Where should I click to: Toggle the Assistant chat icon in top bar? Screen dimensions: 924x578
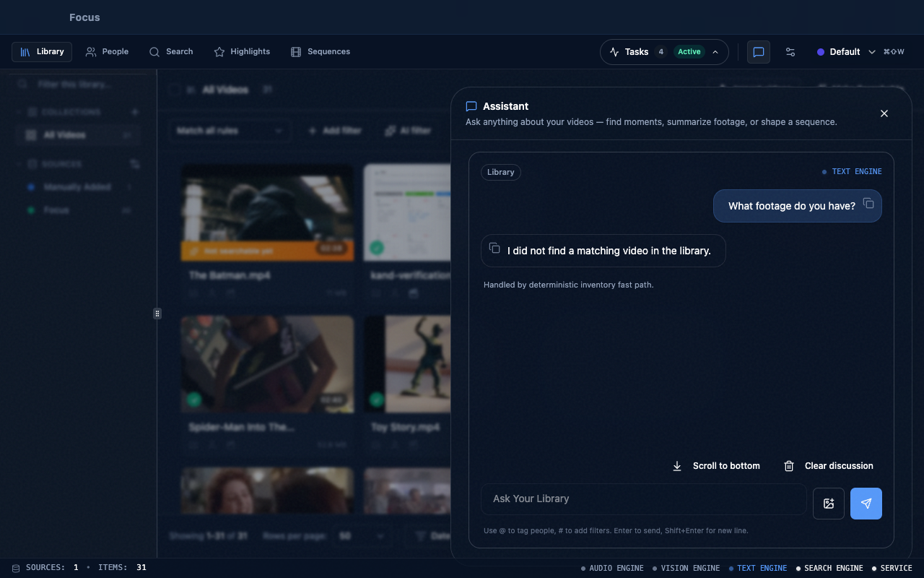(x=759, y=52)
